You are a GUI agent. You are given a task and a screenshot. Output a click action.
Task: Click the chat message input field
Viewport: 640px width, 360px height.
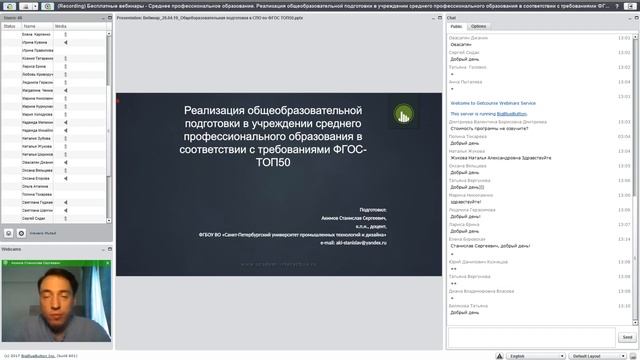click(531, 337)
